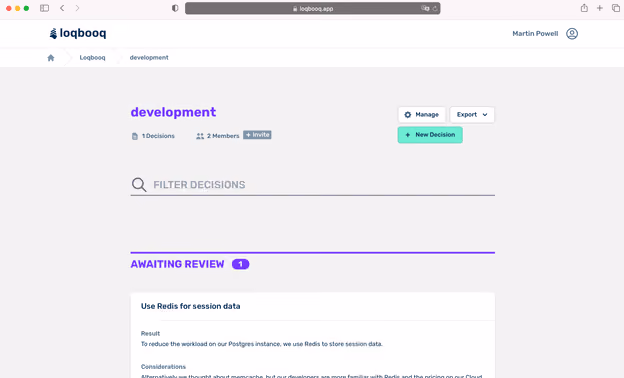Create a New Decision

430,135
